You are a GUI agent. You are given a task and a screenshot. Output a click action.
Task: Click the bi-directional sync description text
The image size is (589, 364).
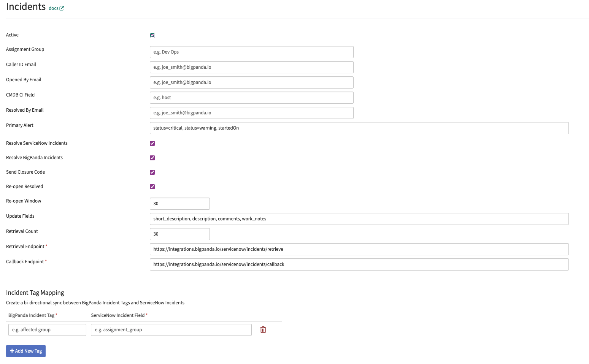tap(95, 303)
